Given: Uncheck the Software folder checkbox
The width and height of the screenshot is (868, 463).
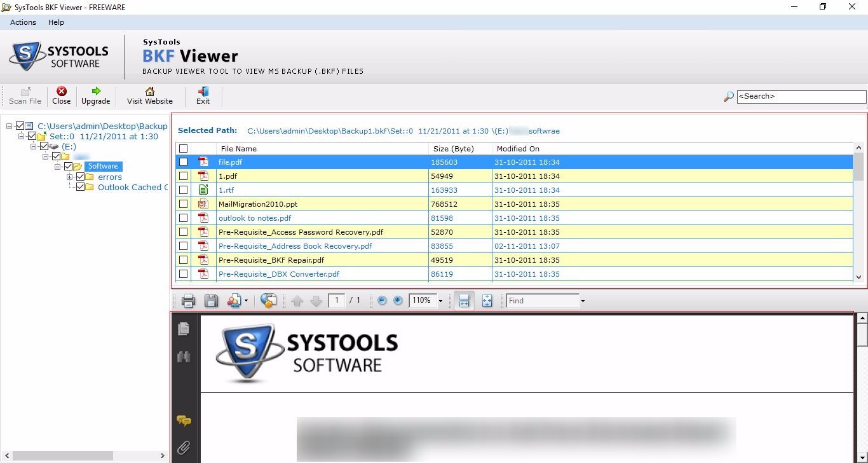Looking at the screenshot, I should pos(68,167).
